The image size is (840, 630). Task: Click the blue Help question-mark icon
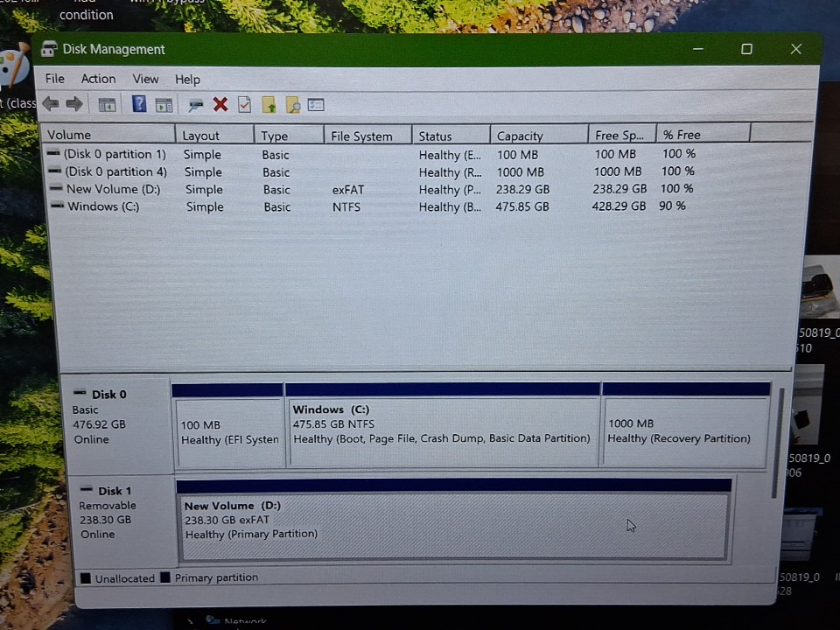tap(139, 103)
